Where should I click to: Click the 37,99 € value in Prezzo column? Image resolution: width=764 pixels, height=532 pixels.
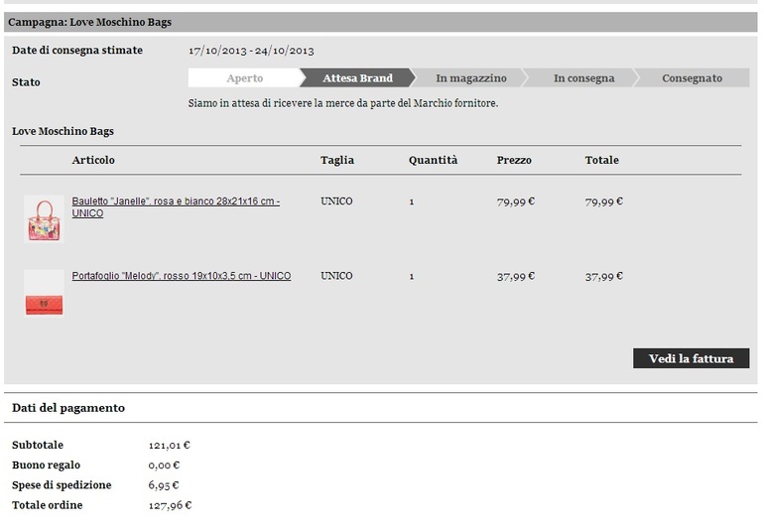pyautogui.click(x=516, y=277)
